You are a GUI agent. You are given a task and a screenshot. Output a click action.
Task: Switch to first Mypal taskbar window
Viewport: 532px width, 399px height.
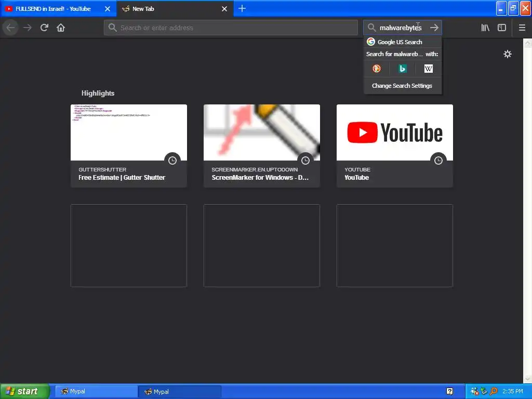pos(96,391)
